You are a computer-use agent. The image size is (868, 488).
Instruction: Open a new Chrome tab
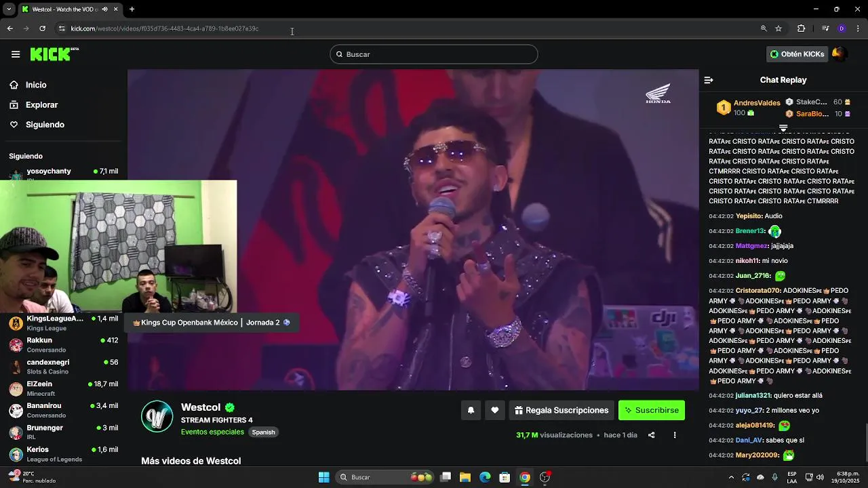coord(132,9)
